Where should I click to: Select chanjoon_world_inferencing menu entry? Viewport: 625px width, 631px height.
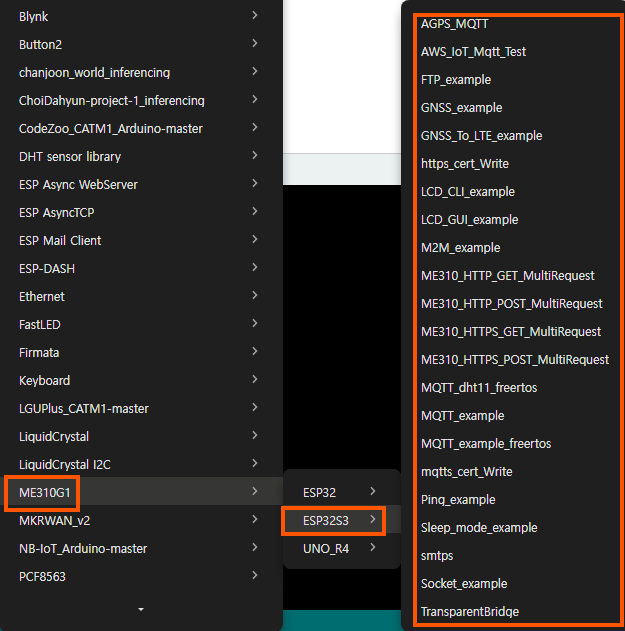(141, 72)
